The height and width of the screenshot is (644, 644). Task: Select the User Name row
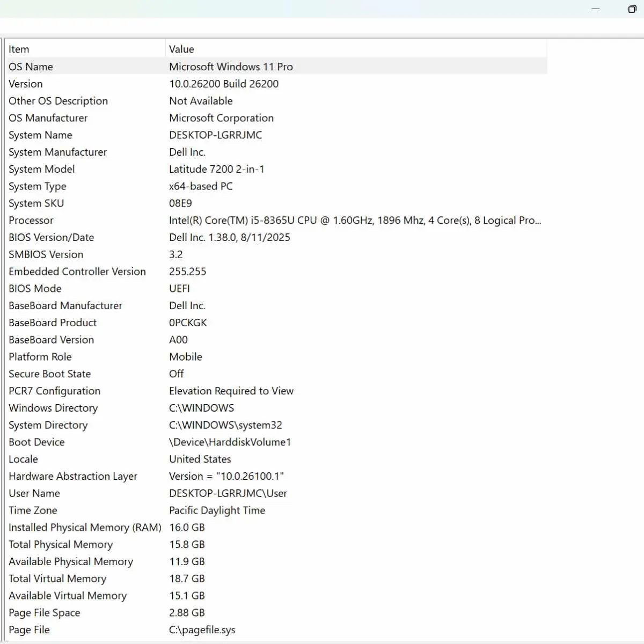[276, 493]
